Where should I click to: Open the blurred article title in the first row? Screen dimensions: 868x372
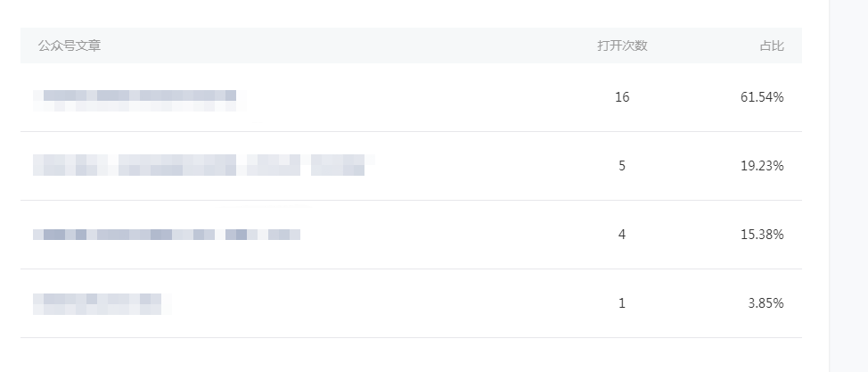coord(139,100)
